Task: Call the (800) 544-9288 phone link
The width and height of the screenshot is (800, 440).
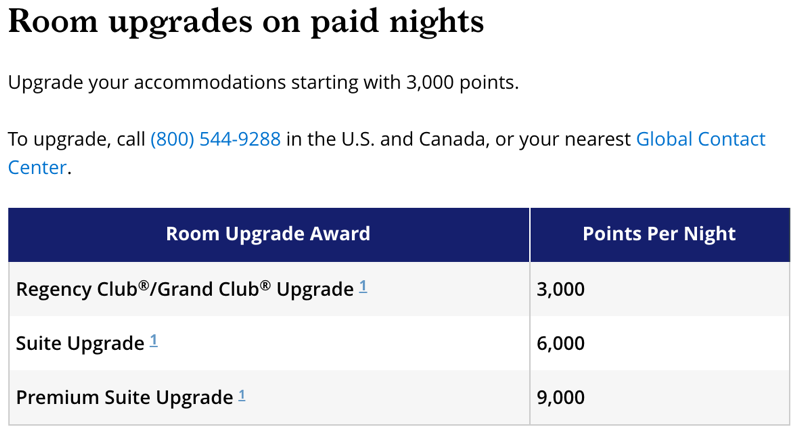Action: (215, 139)
